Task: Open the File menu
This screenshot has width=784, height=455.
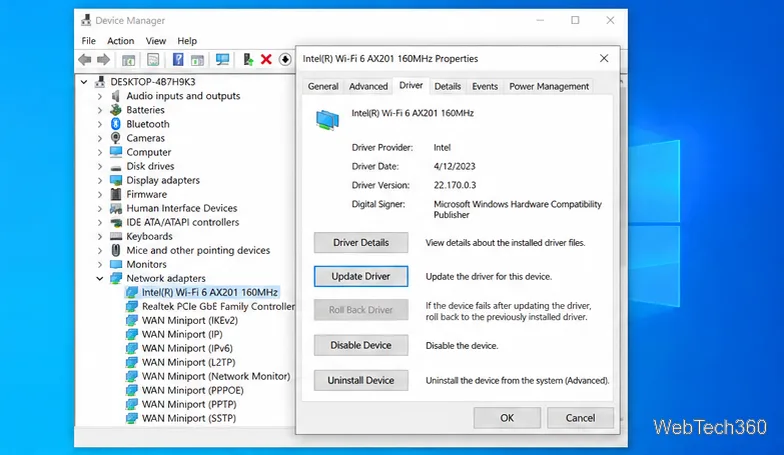Action: pyautogui.click(x=88, y=40)
